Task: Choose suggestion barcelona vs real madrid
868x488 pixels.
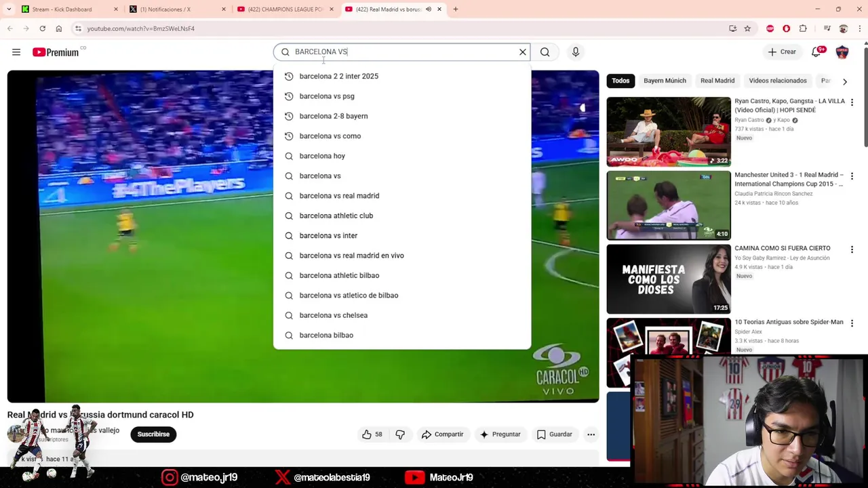Action: [x=402, y=196]
